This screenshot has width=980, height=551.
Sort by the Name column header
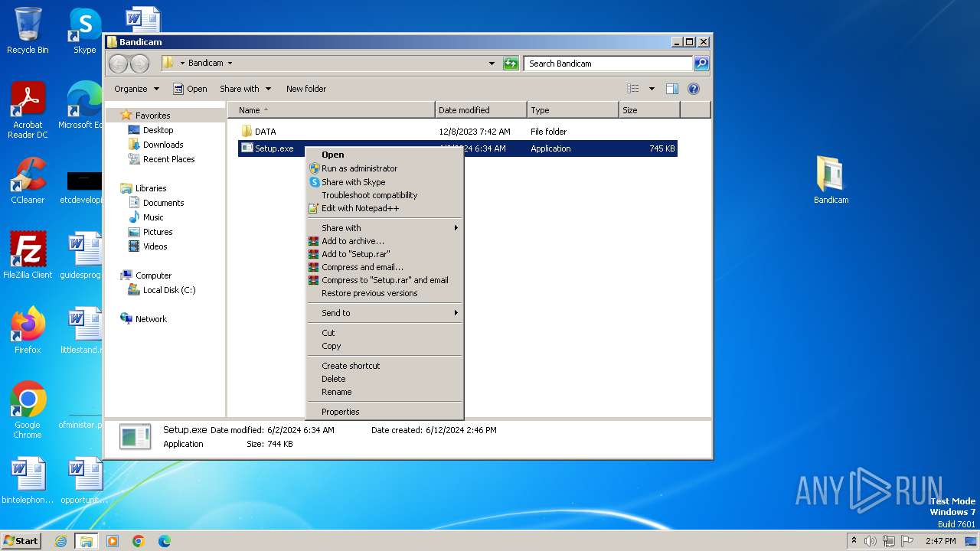click(332, 110)
